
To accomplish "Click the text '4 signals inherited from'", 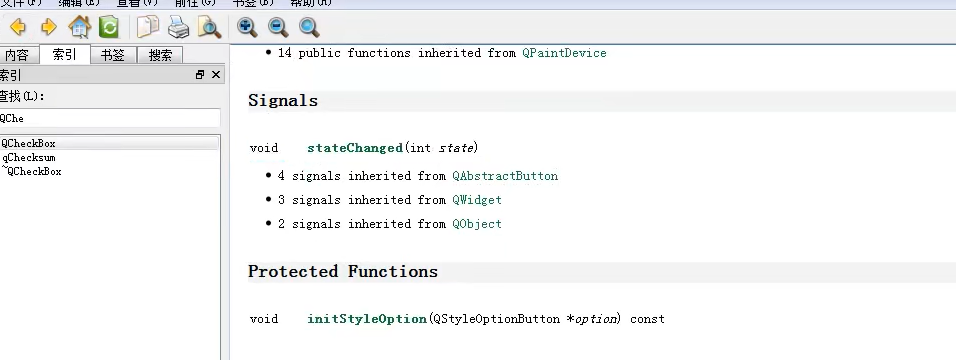I will point(362,176).
